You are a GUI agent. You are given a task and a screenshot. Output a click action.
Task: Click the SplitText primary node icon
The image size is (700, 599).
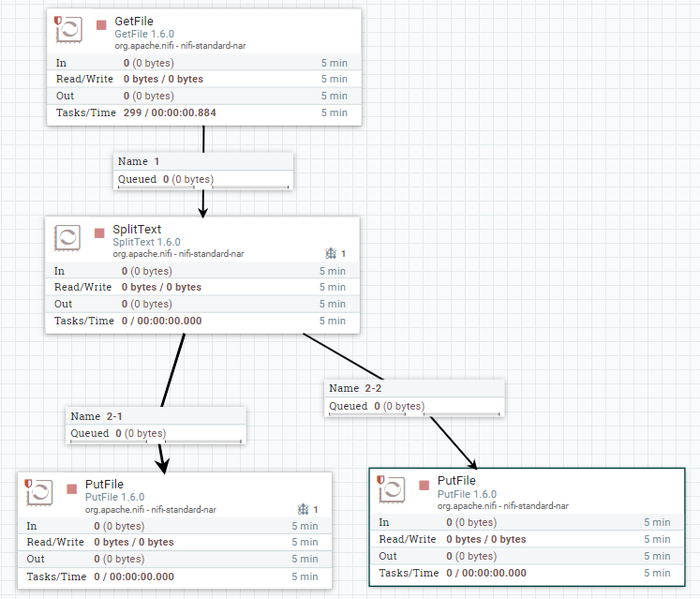click(331, 253)
